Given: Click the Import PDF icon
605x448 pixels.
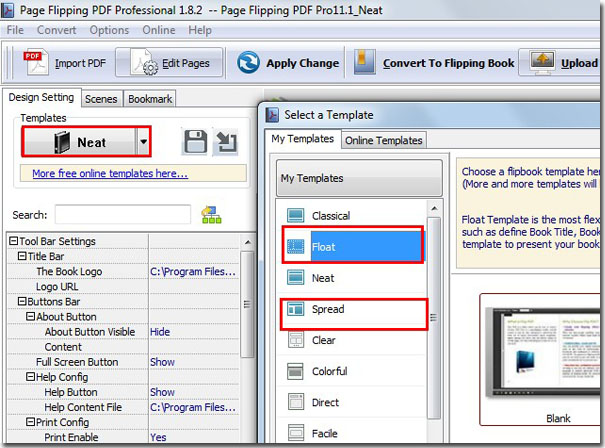Looking at the screenshot, I should point(36,63).
